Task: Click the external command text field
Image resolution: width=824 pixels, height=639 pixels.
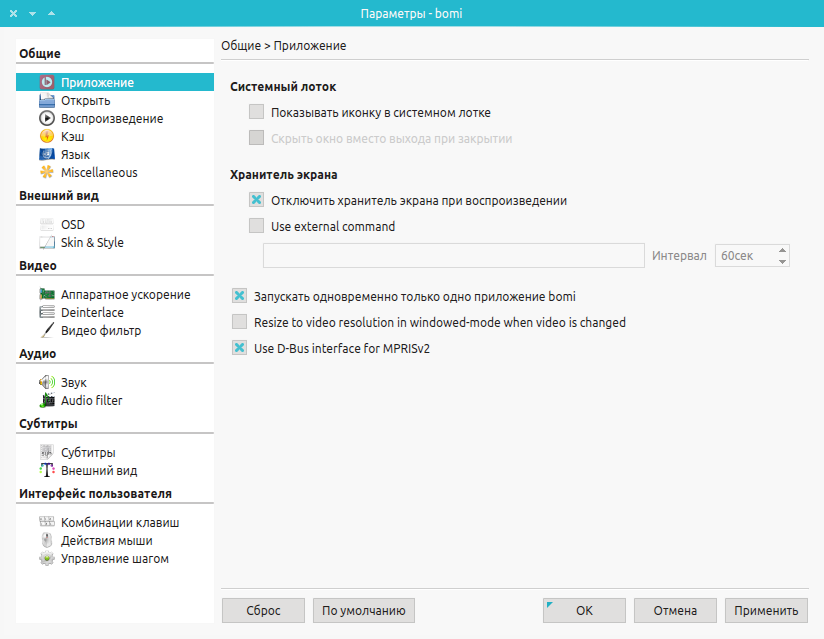Action: point(454,255)
